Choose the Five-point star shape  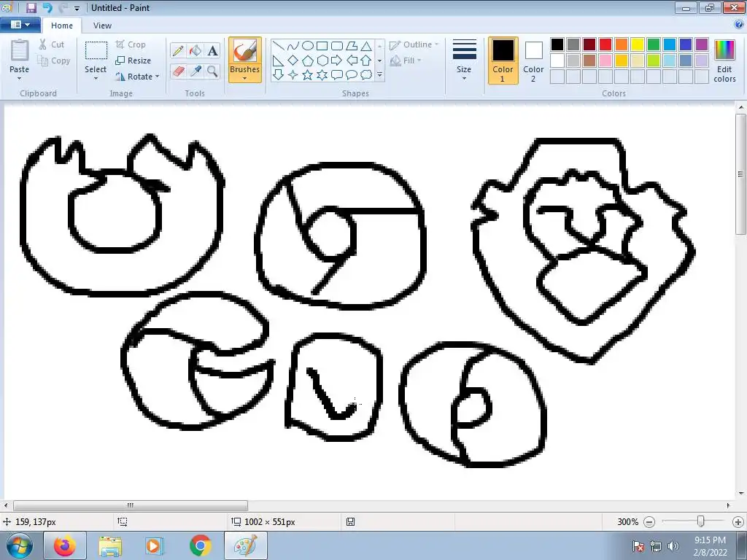[x=308, y=75]
